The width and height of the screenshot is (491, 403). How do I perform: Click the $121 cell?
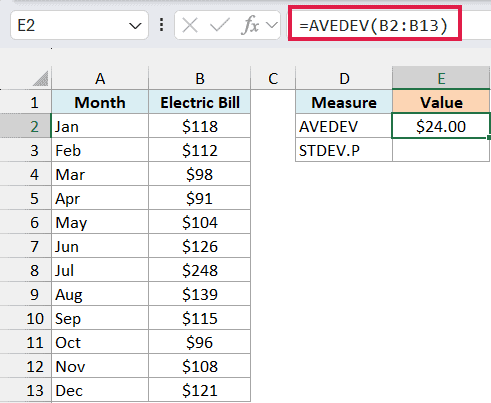[200, 390]
